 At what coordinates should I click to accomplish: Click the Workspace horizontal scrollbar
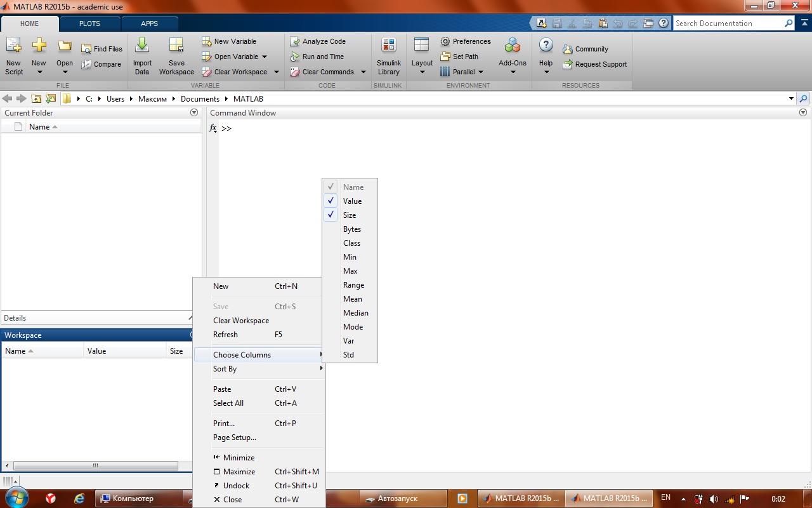pos(95,465)
